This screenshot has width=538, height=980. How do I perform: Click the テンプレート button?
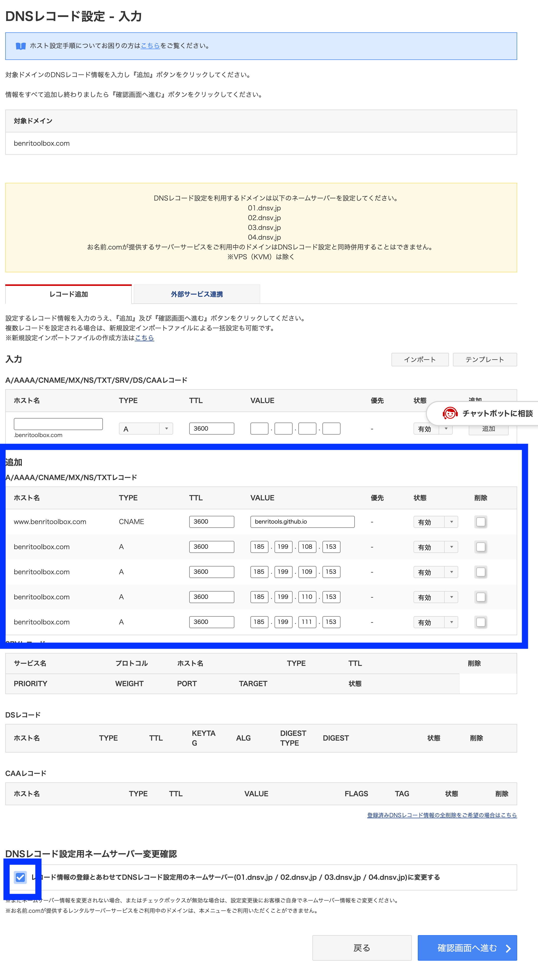[x=485, y=360]
